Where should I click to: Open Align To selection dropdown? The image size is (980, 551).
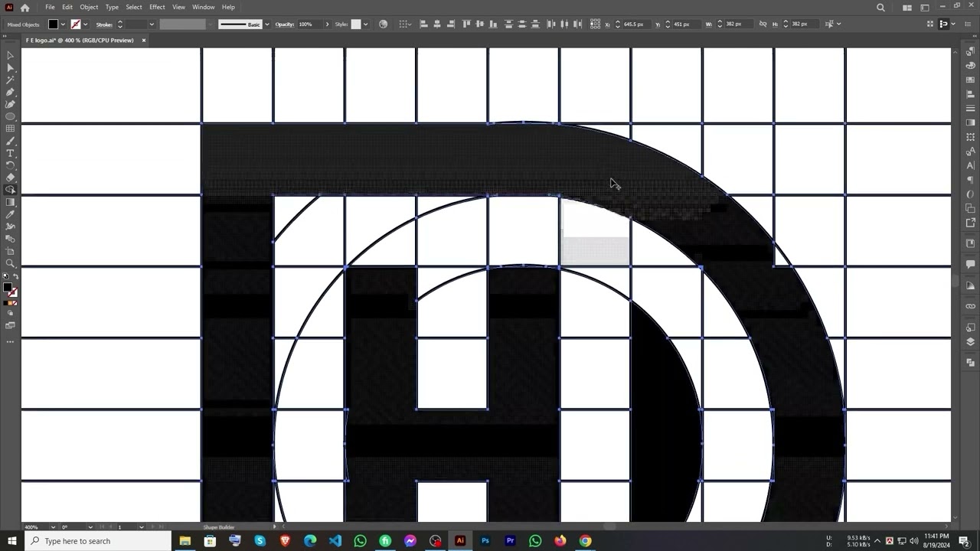pos(406,24)
